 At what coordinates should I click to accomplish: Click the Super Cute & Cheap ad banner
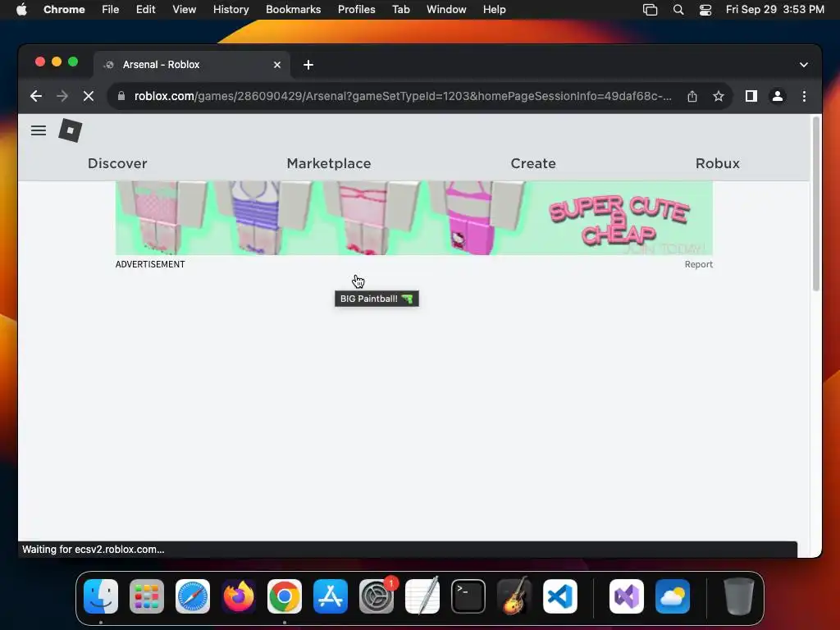pyautogui.click(x=414, y=218)
